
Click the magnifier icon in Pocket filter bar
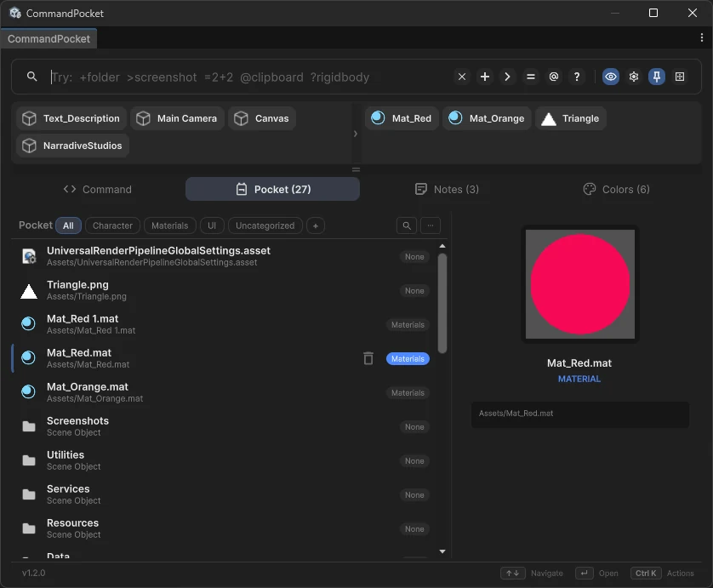pos(407,225)
